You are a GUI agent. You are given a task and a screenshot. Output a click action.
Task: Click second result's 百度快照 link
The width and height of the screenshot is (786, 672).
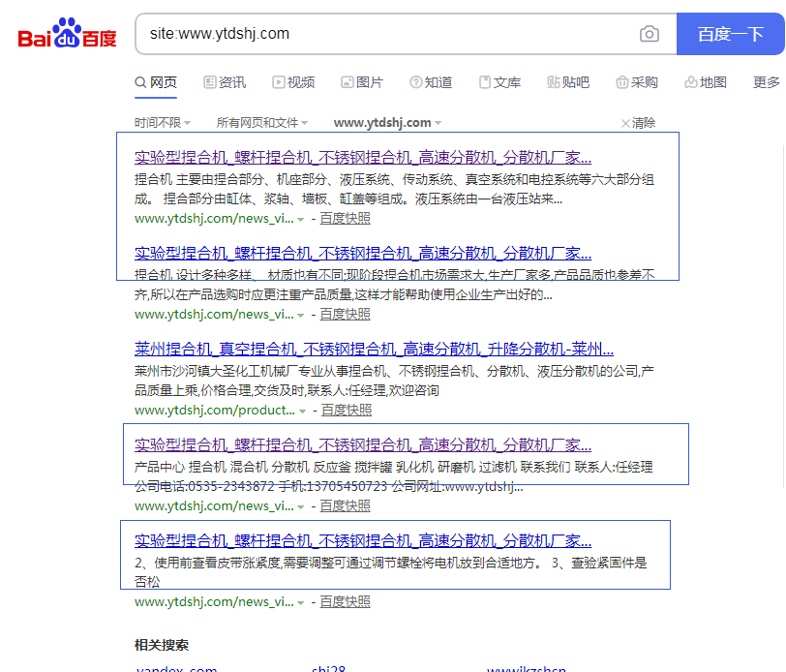[x=345, y=315]
